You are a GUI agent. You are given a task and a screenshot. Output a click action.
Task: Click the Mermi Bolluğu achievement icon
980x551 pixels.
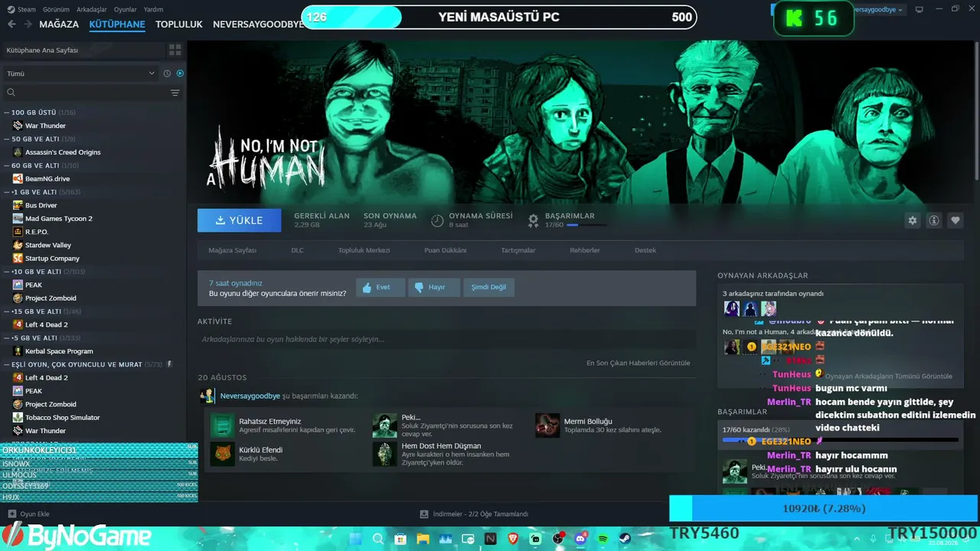[x=547, y=425]
